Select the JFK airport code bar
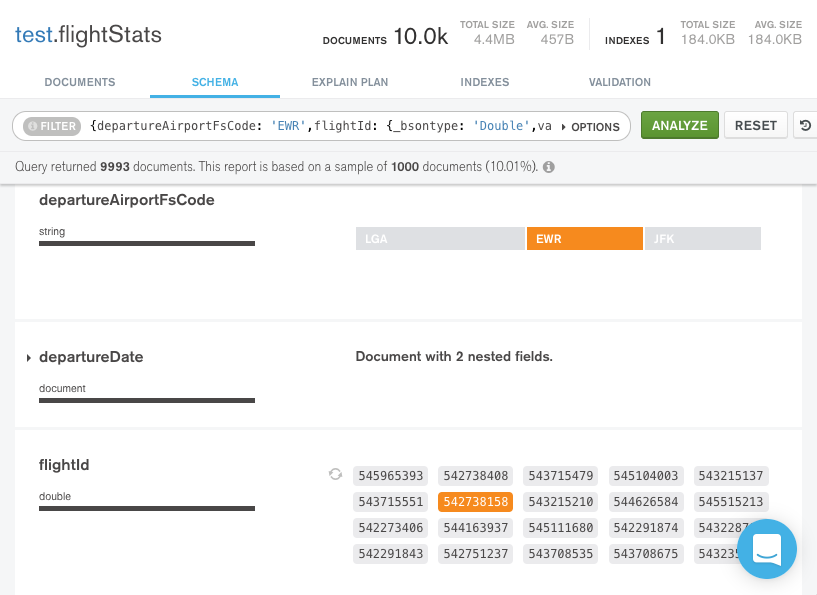 tap(702, 239)
